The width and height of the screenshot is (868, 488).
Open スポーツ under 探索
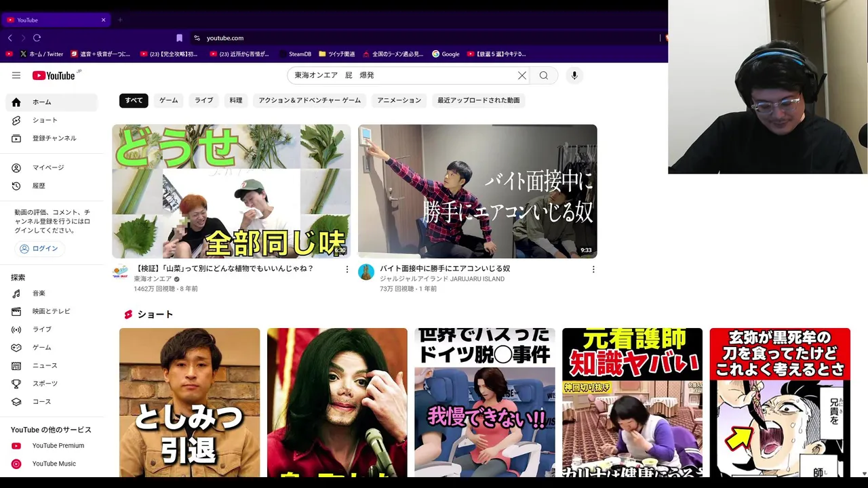click(52, 384)
